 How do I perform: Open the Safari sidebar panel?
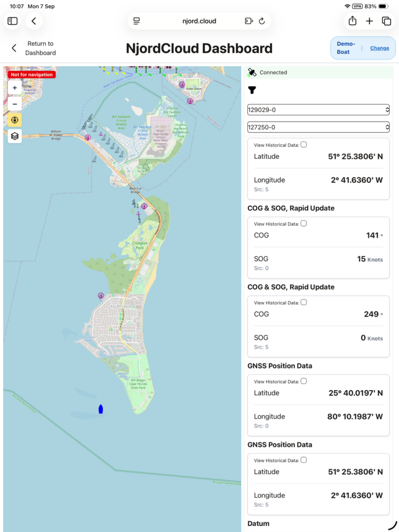[12, 21]
